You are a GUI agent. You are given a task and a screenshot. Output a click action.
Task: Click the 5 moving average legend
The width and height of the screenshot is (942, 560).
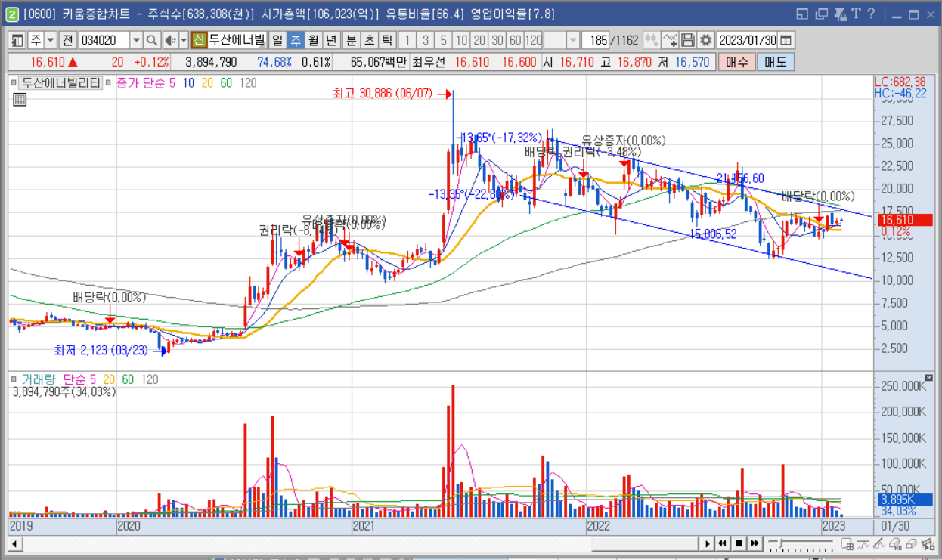(172, 83)
